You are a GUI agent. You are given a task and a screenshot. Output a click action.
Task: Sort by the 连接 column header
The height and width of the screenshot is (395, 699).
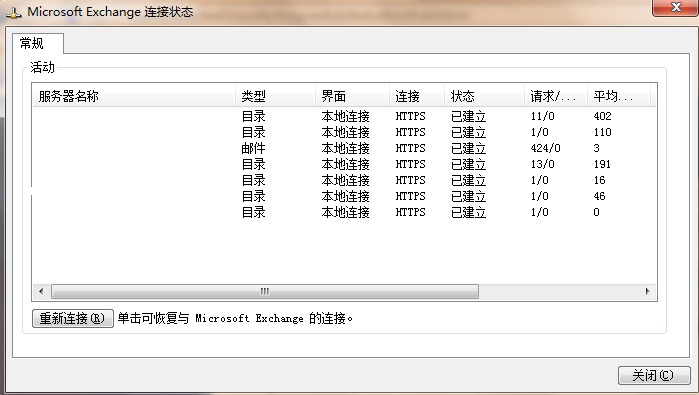point(416,96)
